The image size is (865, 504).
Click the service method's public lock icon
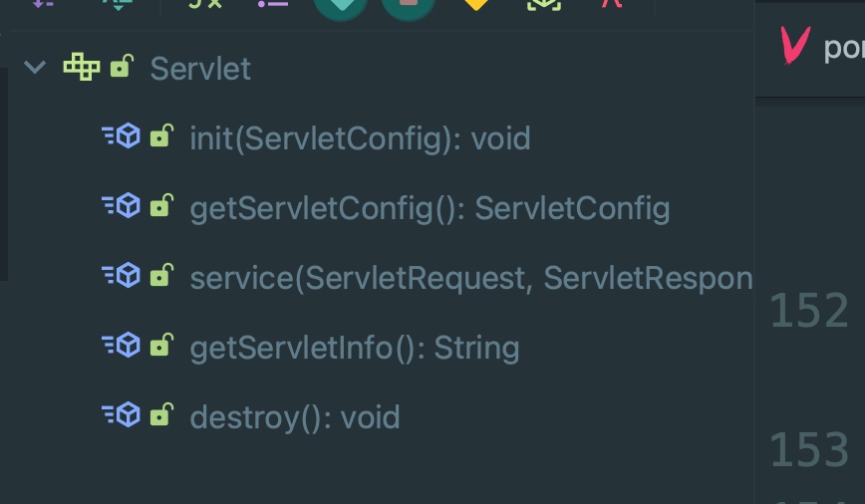pos(160,276)
